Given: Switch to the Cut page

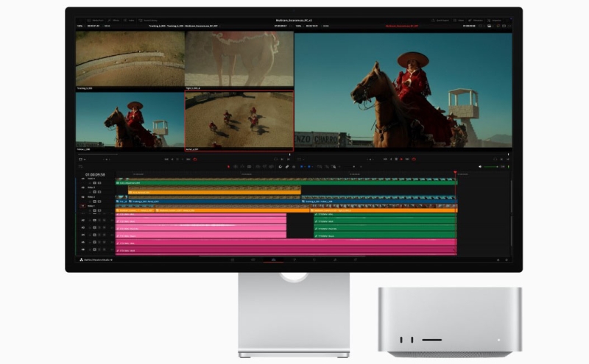Looking at the screenshot, I should (253, 260).
